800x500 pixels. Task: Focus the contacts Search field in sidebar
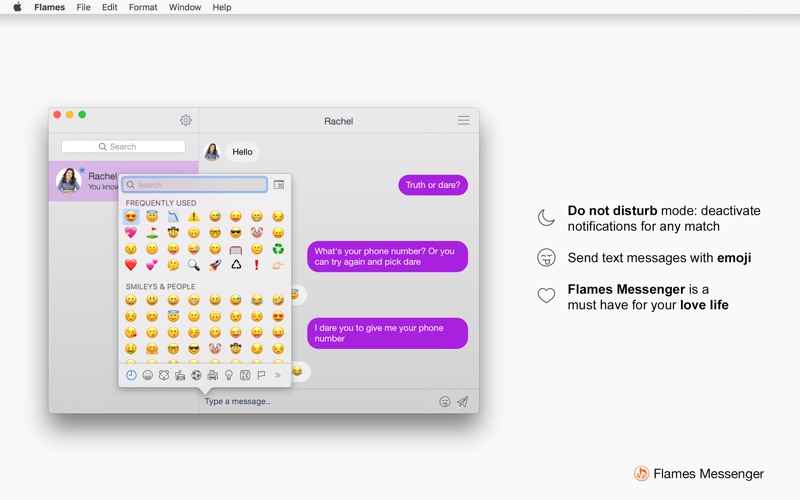[x=123, y=146]
